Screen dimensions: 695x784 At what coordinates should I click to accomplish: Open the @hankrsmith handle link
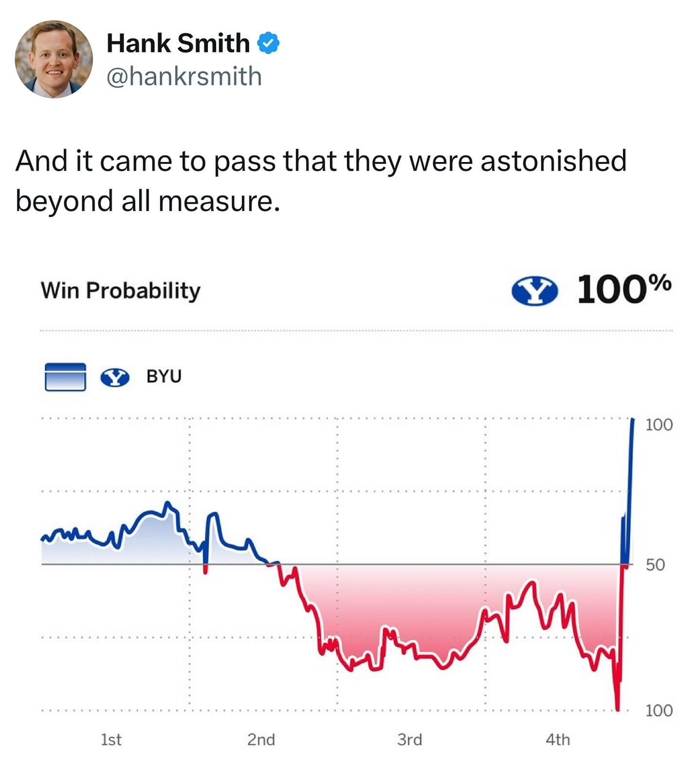click(x=184, y=76)
